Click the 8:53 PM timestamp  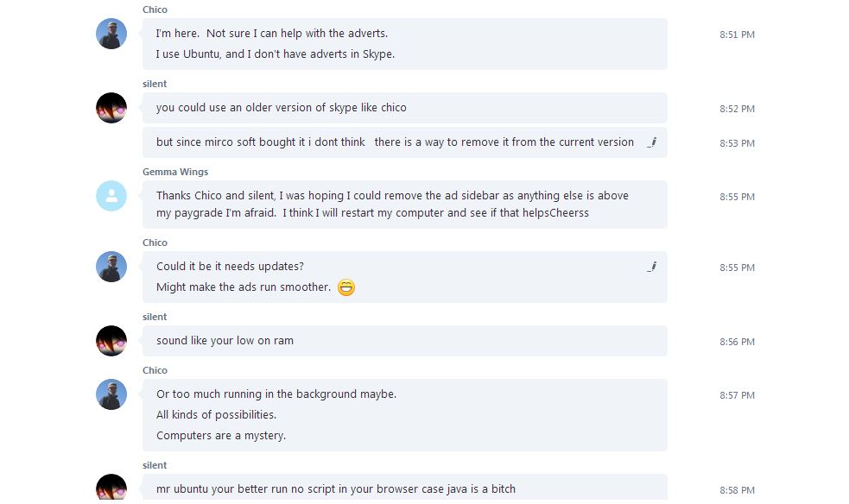tap(737, 143)
